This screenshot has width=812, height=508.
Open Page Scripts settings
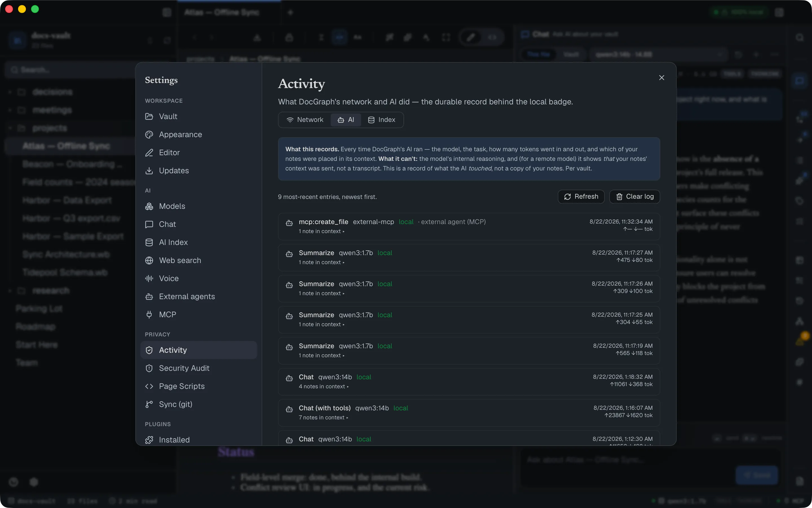coord(198,386)
